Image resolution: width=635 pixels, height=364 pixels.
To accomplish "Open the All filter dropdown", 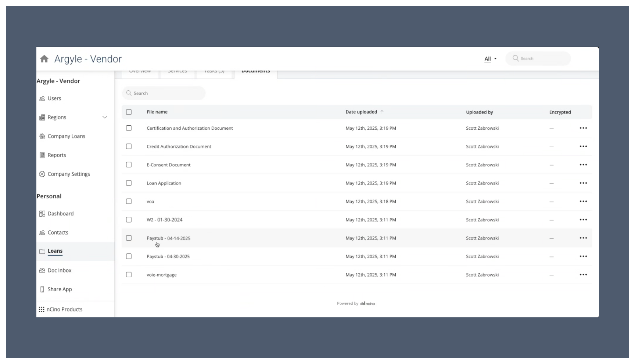I will (x=490, y=58).
